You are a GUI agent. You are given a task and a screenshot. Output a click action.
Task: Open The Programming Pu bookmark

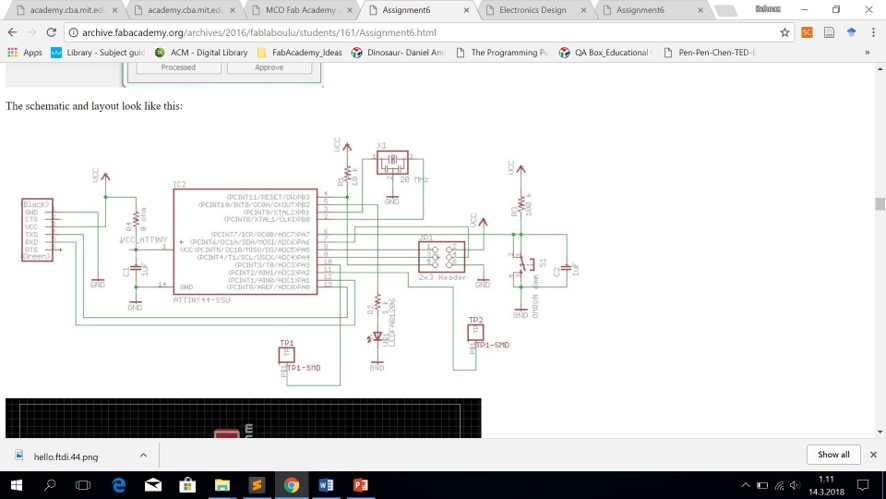(x=502, y=53)
